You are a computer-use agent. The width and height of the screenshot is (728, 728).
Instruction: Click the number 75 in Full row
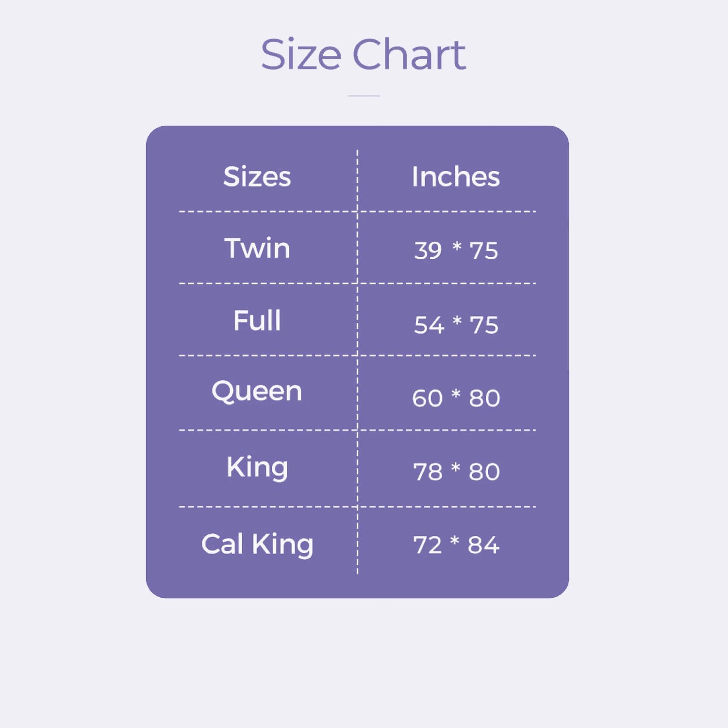[x=483, y=325]
